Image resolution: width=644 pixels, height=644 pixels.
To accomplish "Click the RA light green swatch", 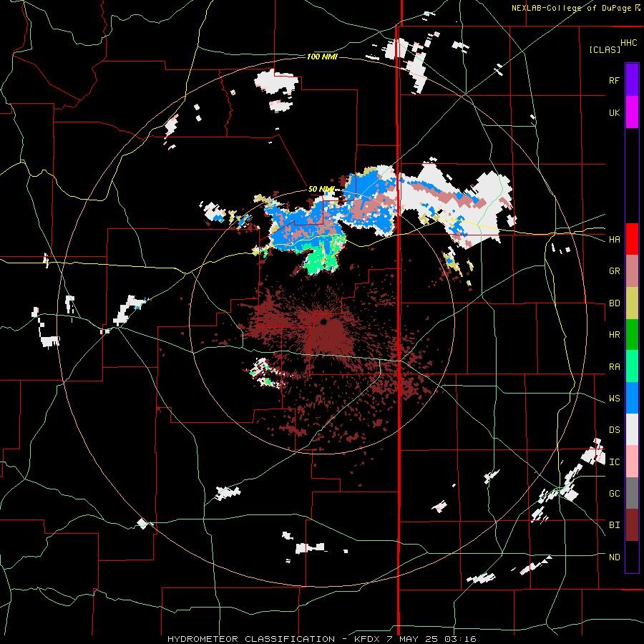I will pos(632,366).
